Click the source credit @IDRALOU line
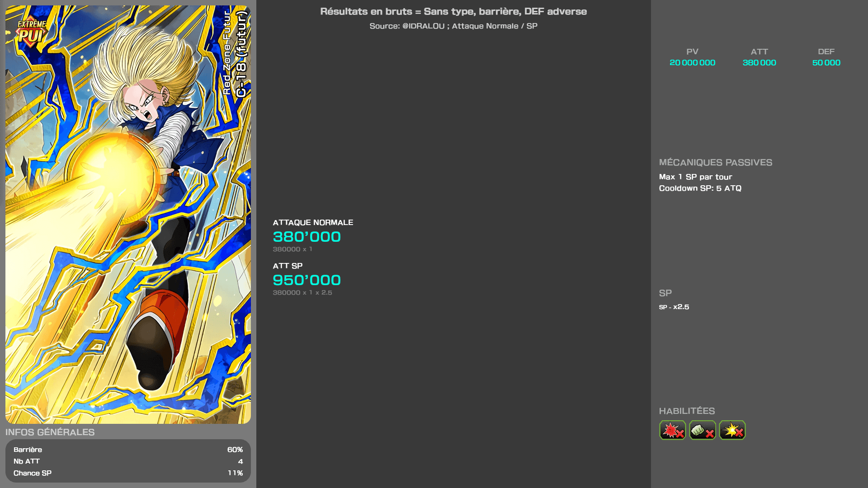Viewport: 868px width, 488px height. [453, 26]
